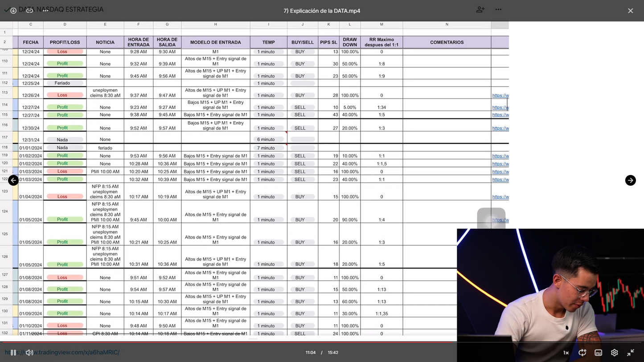Open the share people icon

pyautogui.click(x=480, y=10)
